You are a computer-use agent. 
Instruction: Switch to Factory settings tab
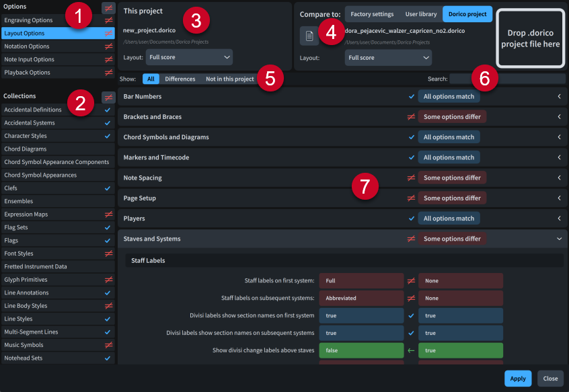372,14
